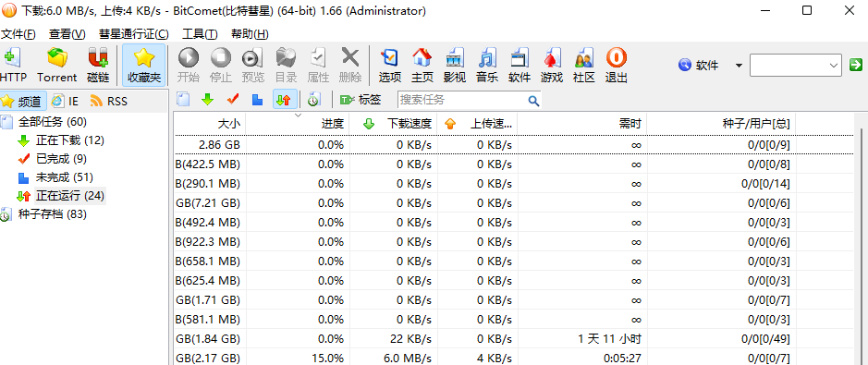Open the 工具(T) menu
The height and width of the screenshot is (365, 868).
[200, 34]
